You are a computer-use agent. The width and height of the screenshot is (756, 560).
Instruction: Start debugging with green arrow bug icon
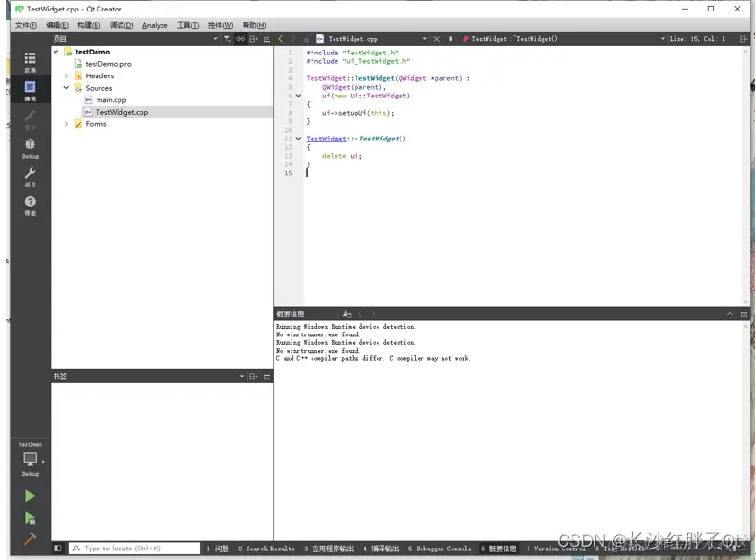[x=30, y=518]
